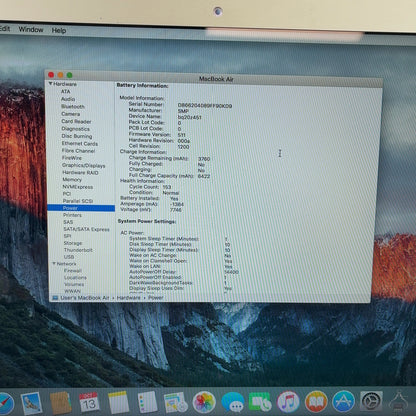Open FaceTime in the dock
The height and width of the screenshot is (416, 416).
click(260, 402)
